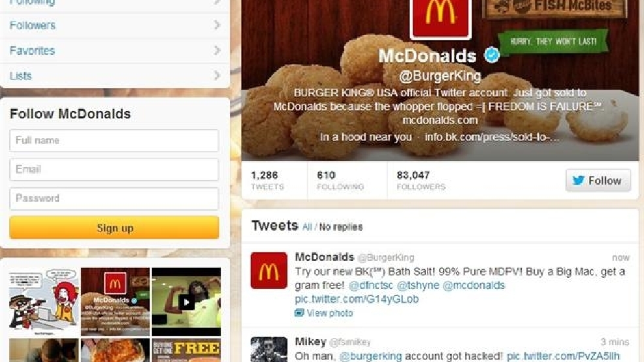Click the Full name input field
644x362 pixels.
tap(114, 141)
